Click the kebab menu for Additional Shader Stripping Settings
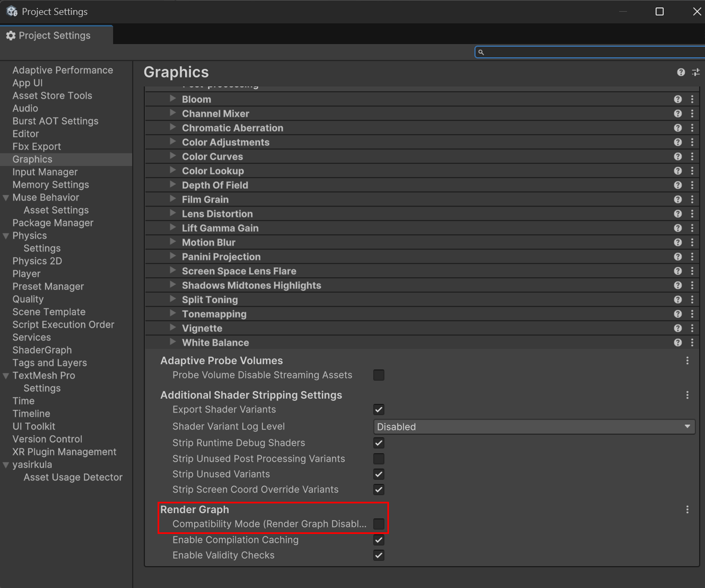 tap(687, 395)
